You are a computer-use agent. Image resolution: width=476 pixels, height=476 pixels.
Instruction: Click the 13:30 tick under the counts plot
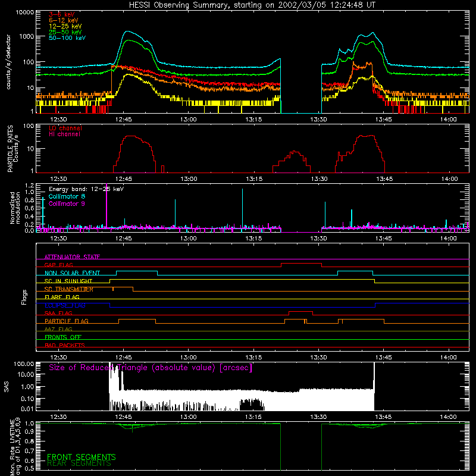(318, 120)
